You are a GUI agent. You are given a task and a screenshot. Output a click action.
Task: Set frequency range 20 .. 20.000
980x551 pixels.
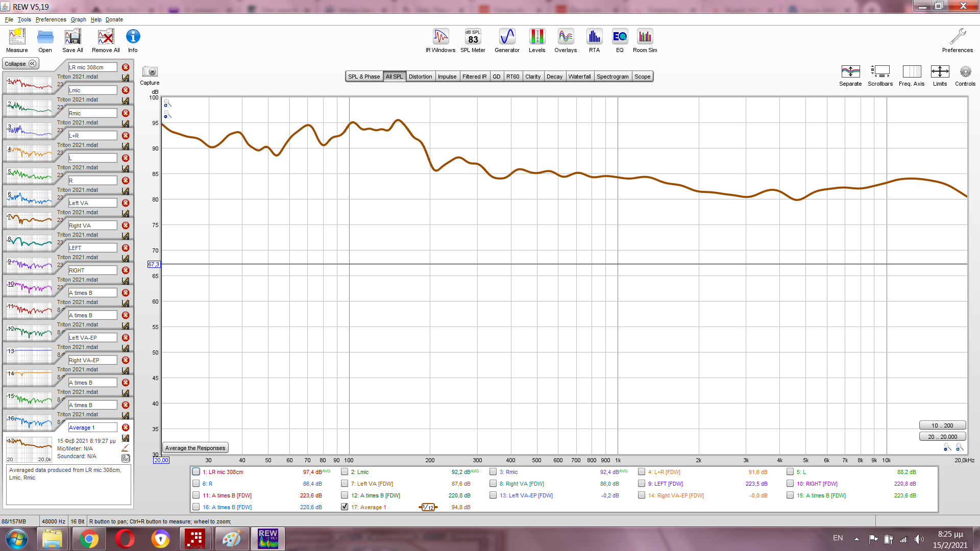(942, 437)
